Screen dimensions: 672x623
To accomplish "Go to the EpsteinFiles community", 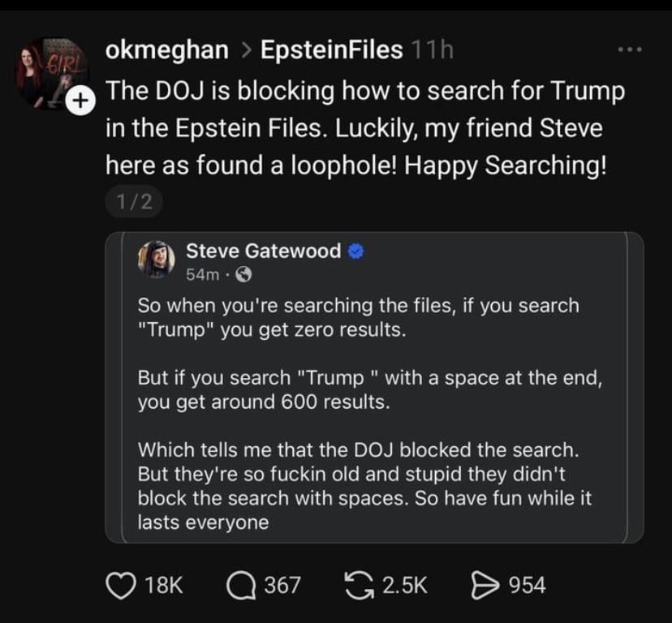I will tap(331, 50).
